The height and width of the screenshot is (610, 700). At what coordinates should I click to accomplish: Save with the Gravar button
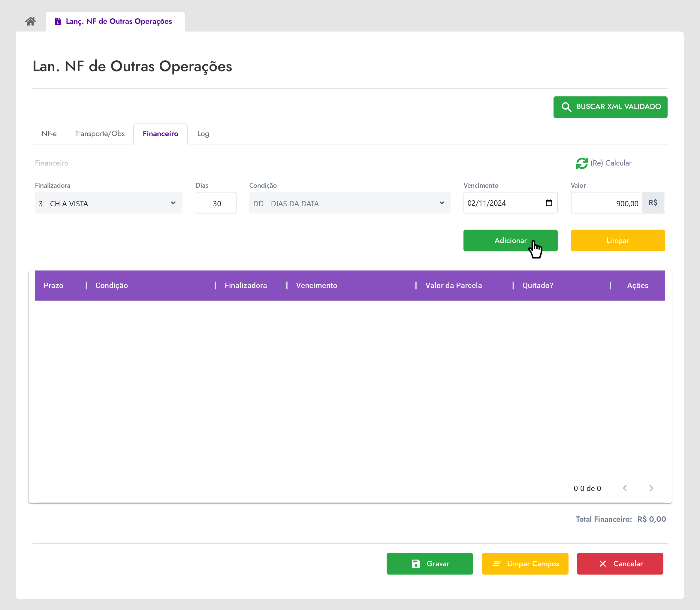tap(429, 564)
